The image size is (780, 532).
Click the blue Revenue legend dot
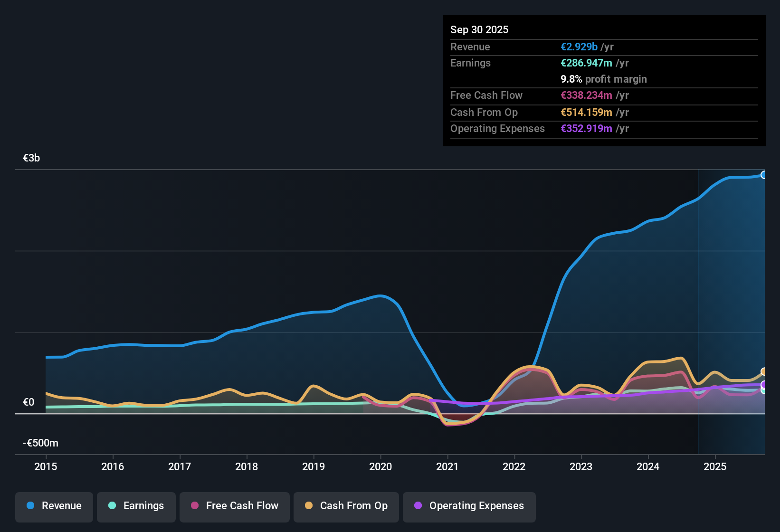point(30,505)
